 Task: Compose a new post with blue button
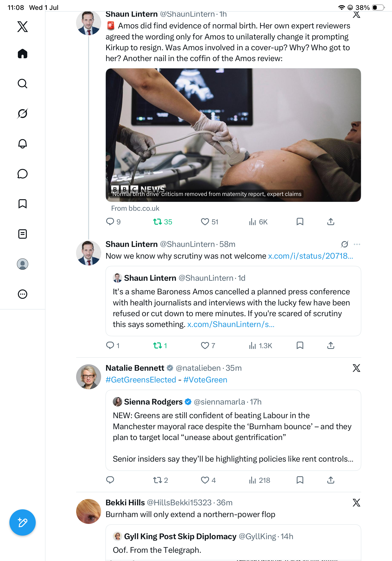click(x=23, y=523)
